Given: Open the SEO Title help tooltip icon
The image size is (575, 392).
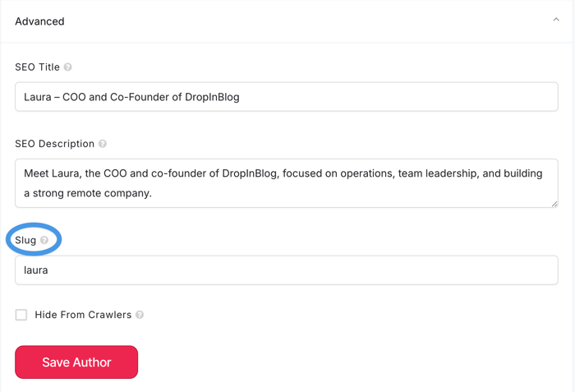Looking at the screenshot, I should [x=68, y=67].
